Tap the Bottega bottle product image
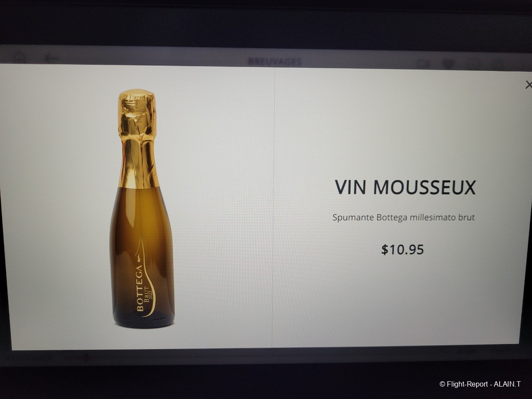 coord(142,208)
